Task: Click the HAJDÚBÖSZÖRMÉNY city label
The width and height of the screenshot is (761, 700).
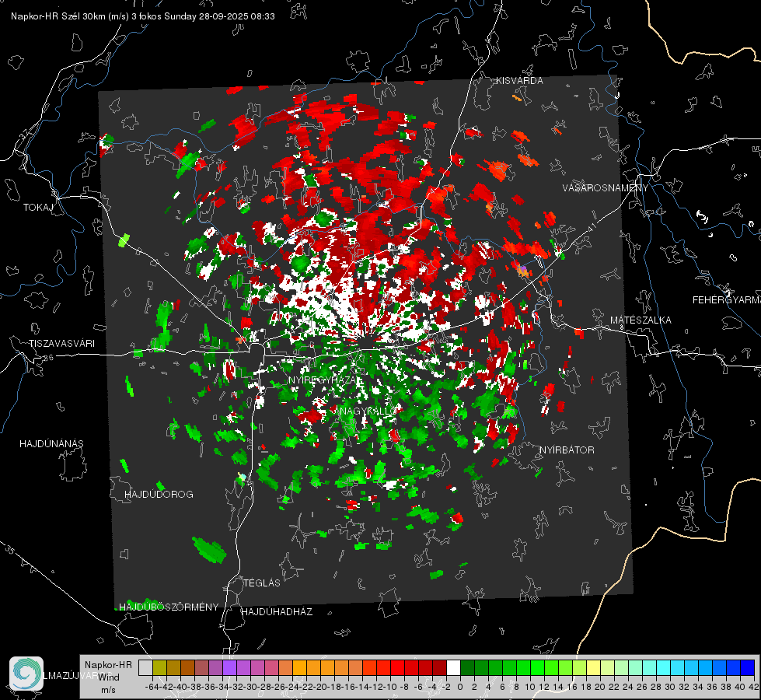Action: point(169,607)
